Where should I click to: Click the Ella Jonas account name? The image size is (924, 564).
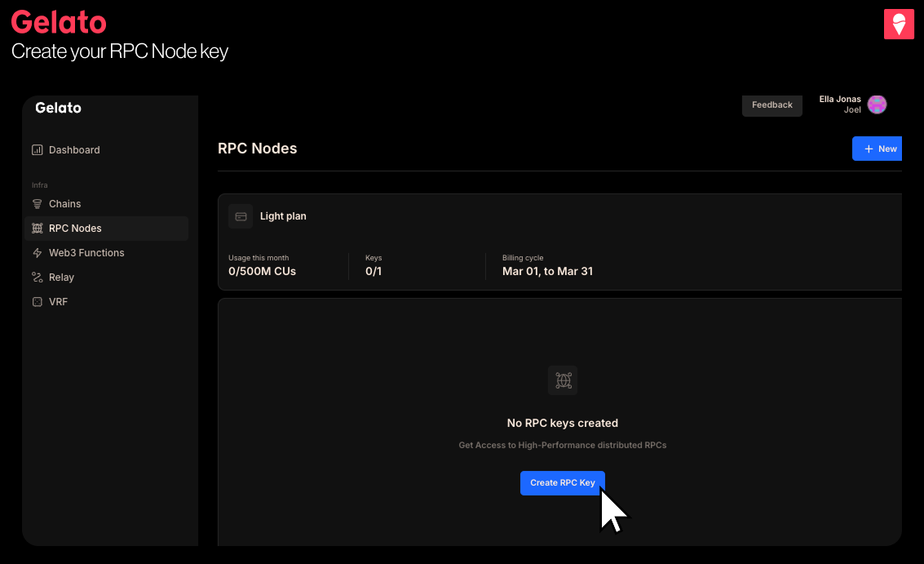[x=840, y=99]
